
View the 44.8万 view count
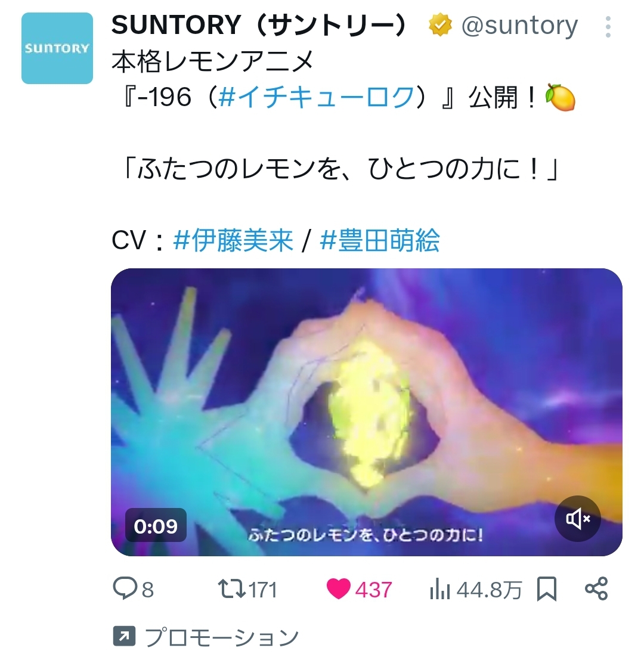[x=489, y=590]
